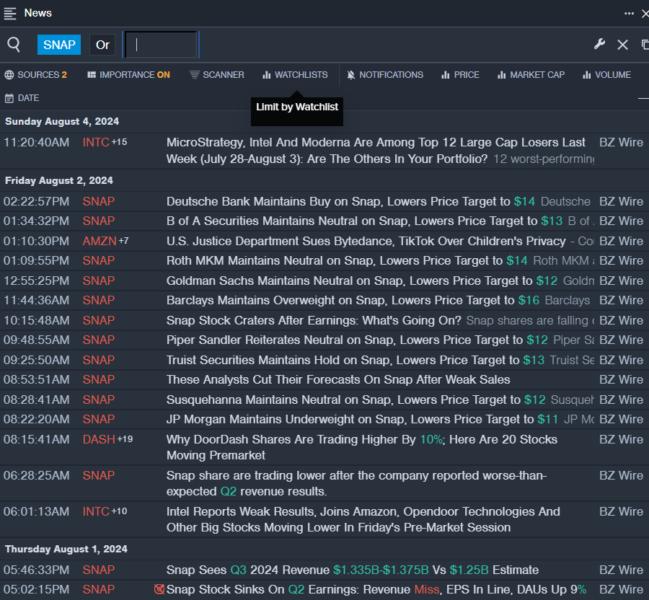The width and height of the screenshot is (649, 600).
Task: Click BZ Wire source on Deutsche Bank row
Action: pos(621,202)
